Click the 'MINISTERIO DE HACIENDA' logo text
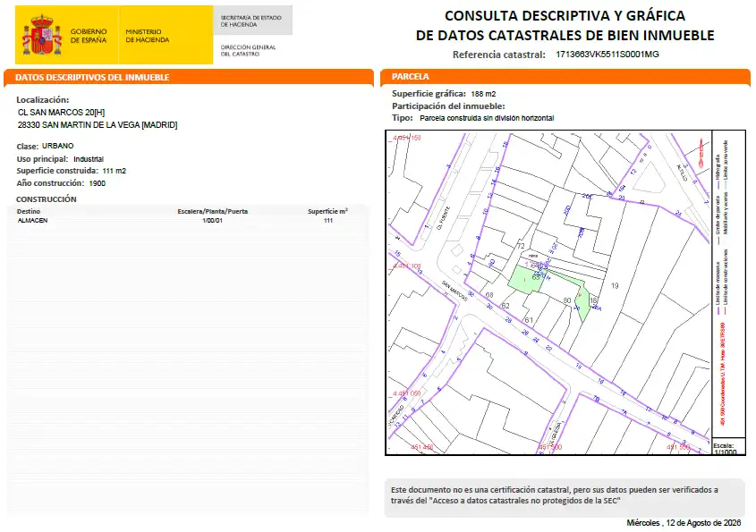The image size is (756, 532). pyautogui.click(x=148, y=36)
